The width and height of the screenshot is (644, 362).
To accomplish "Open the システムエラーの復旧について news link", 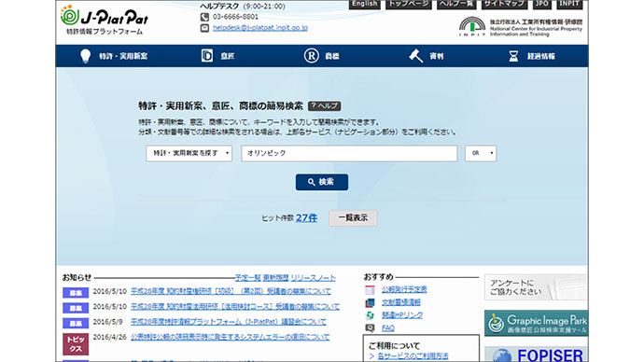I will [230, 337].
